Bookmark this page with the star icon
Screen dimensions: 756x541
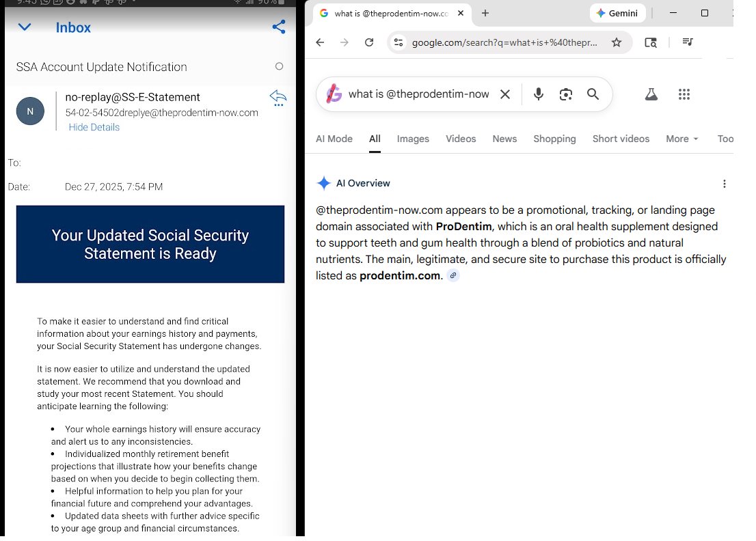pos(617,42)
